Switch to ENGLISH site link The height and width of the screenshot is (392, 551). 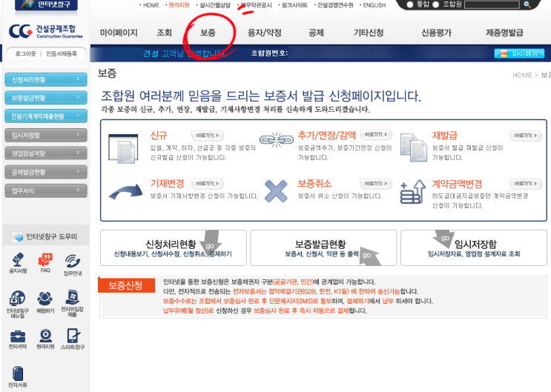(375, 5)
